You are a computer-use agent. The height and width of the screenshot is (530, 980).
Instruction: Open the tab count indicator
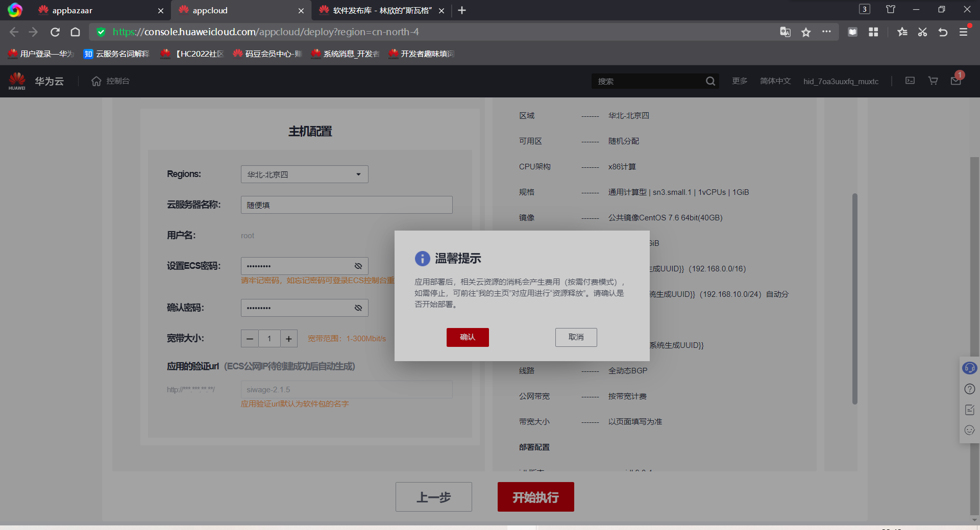865,9
